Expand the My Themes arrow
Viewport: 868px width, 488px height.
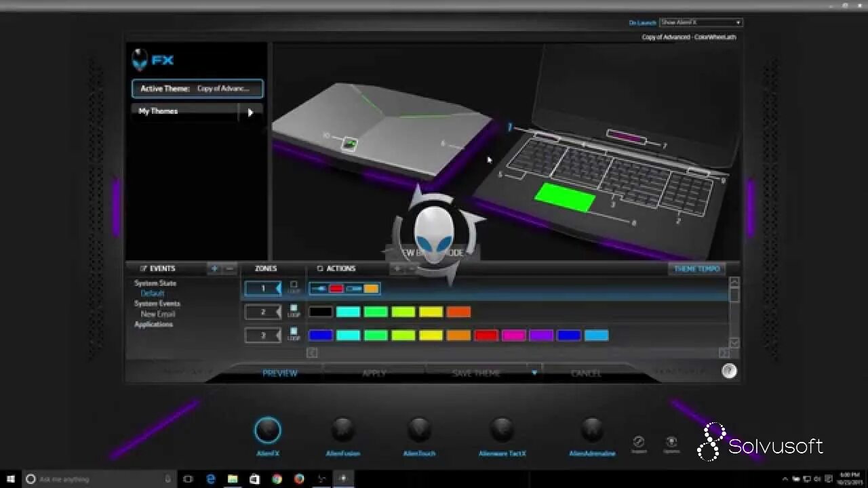pos(250,113)
